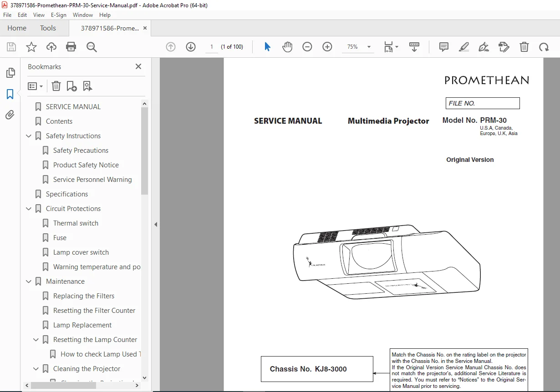560x392 pixels.
Task: Switch to the Home tab
Action: pos(17,28)
